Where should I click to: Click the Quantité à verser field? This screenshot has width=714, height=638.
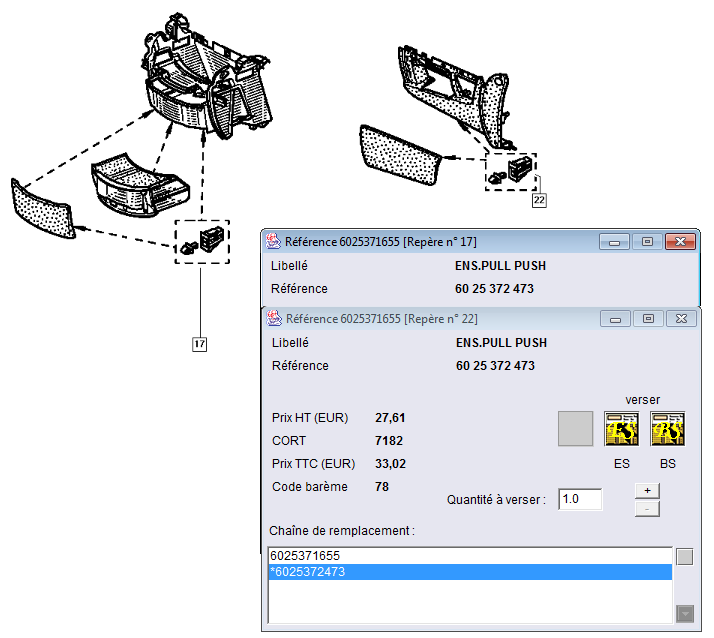(580, 499)
